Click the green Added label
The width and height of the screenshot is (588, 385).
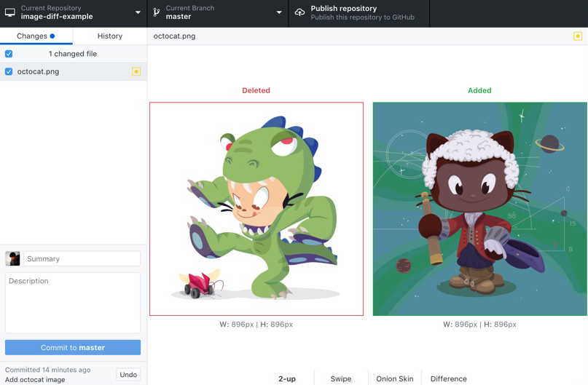(x=479, y=90)
